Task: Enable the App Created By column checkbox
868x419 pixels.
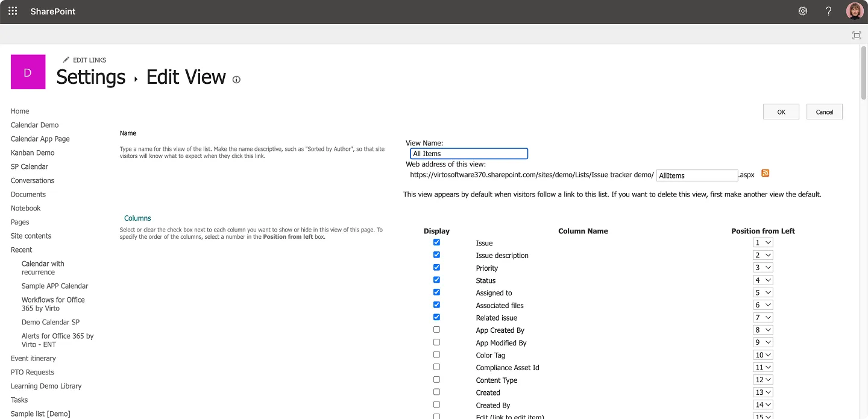Action: pyautogui.click(x=436, y=330)
